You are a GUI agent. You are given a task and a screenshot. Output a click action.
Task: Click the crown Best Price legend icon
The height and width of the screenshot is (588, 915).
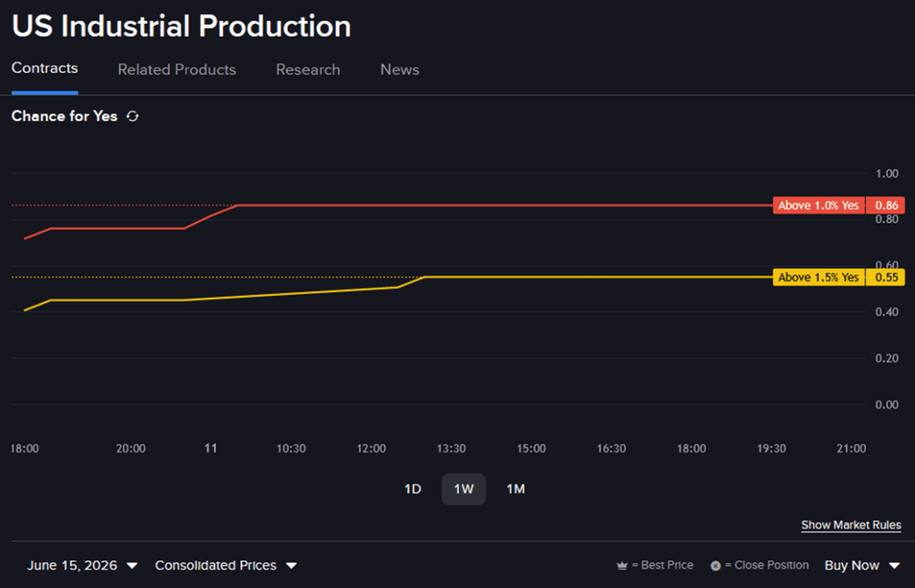(x=622, y=566)
